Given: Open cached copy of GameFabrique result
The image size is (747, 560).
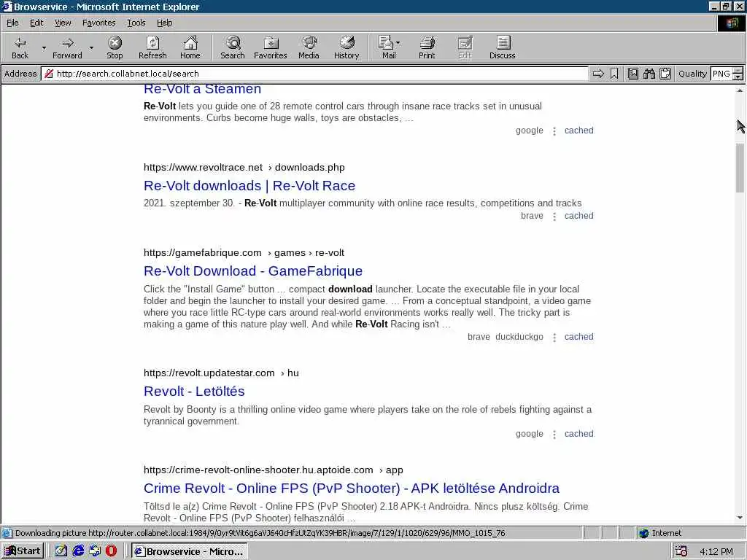Looking at the screenshot, I should tap(578, 337).
